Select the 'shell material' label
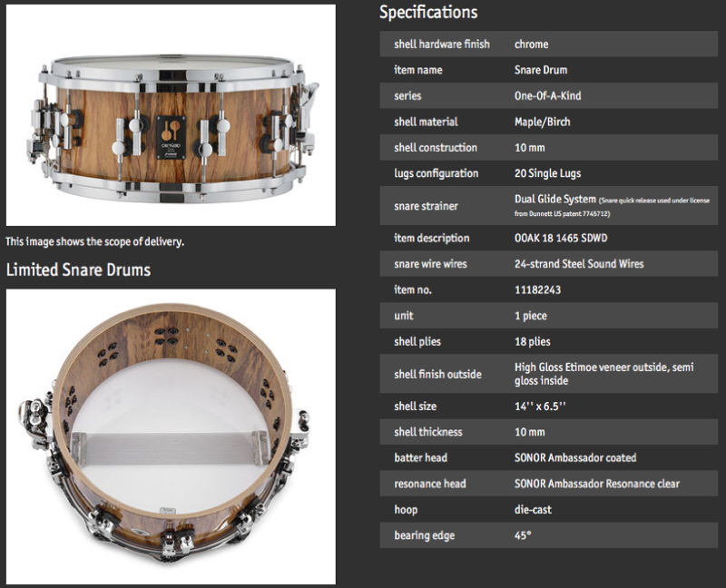This screenshot has width=726, height=588. (426, 122)
